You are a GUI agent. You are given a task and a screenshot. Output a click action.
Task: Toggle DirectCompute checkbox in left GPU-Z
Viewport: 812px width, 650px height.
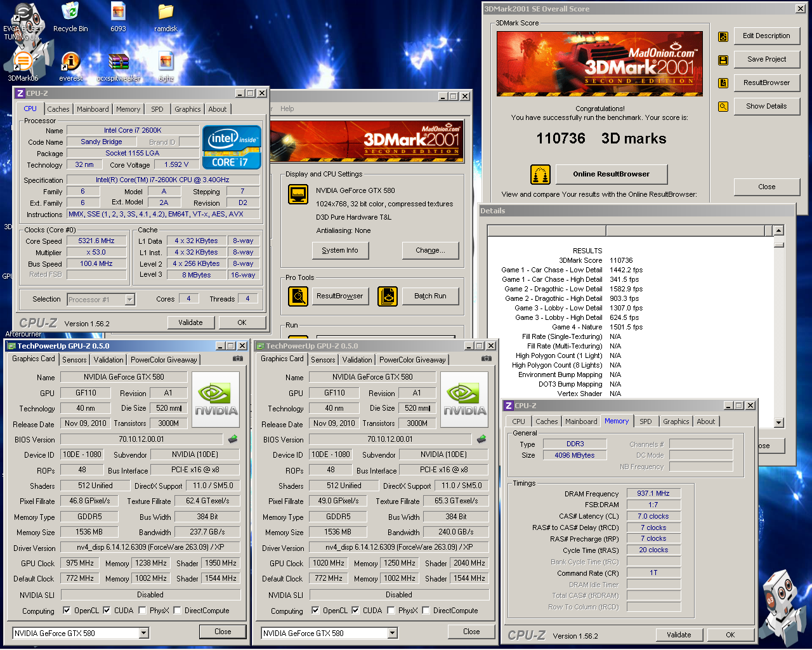click(177, 611)
